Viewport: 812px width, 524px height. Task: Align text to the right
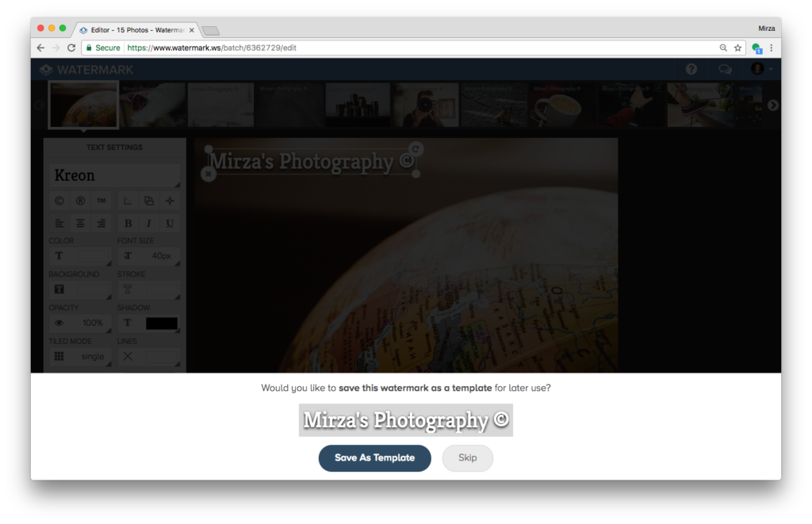pos(101,224)
